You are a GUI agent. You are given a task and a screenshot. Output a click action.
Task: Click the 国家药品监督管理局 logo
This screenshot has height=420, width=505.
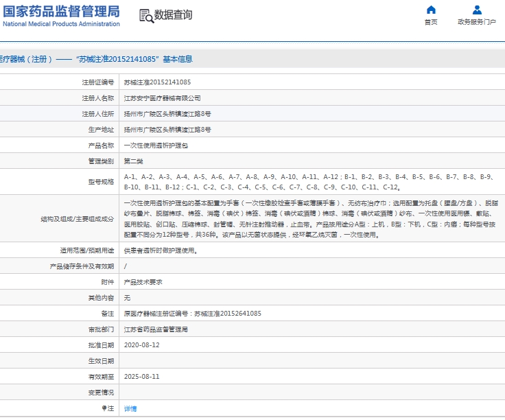[61, 16]
